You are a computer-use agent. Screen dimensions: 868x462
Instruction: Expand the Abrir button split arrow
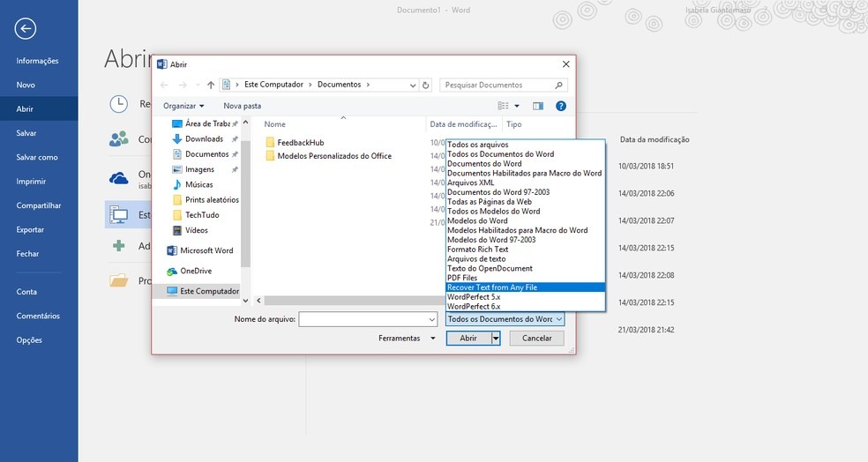(x=496, y=338)
